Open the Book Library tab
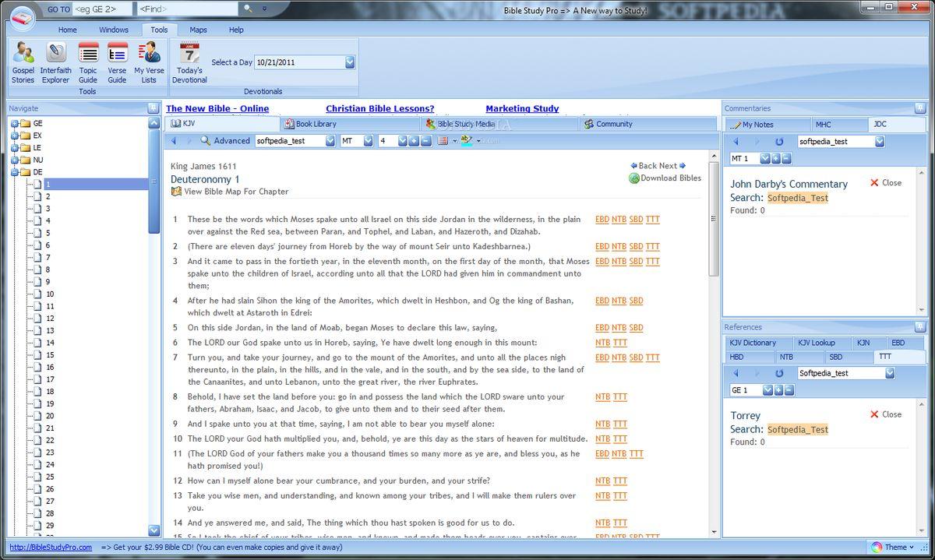 (x=351, y=124)
